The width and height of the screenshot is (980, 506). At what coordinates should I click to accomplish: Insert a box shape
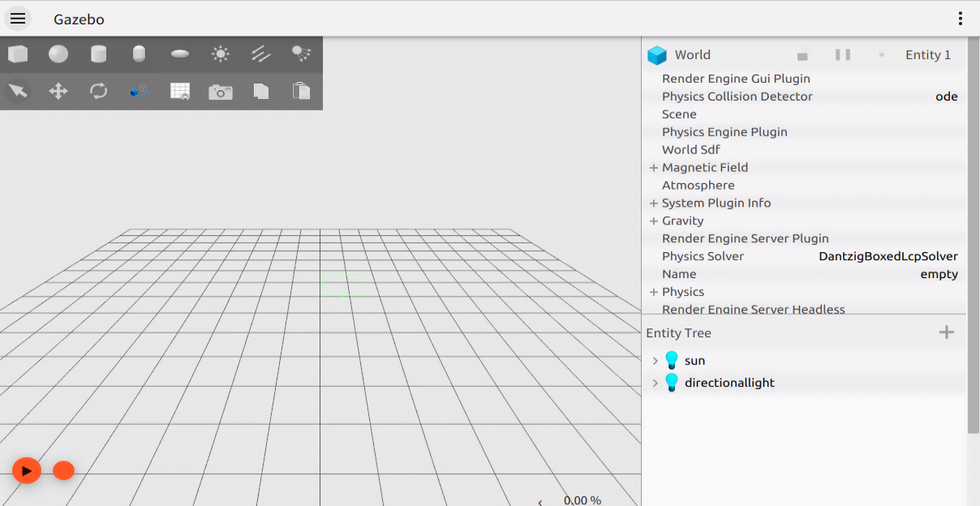[x=18, y=54]
